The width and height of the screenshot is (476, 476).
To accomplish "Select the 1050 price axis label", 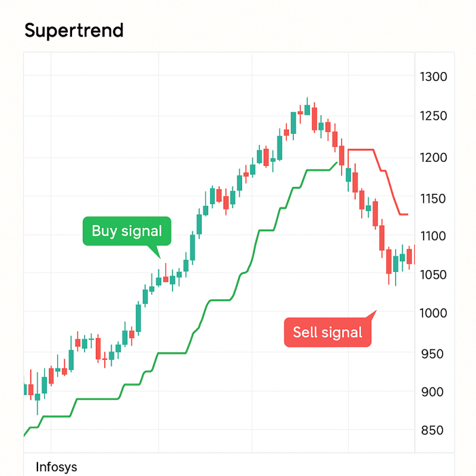I will point(433,275).
